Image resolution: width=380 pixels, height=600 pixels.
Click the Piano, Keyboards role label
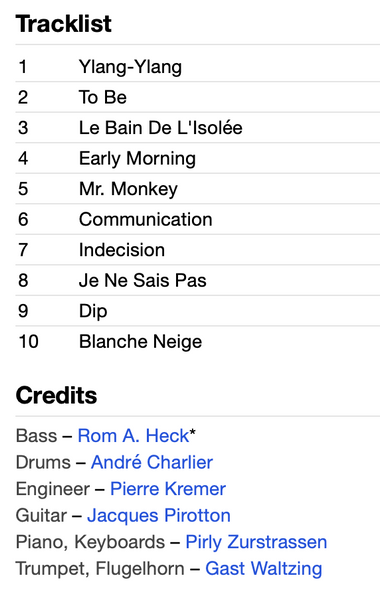click(90, 543)
